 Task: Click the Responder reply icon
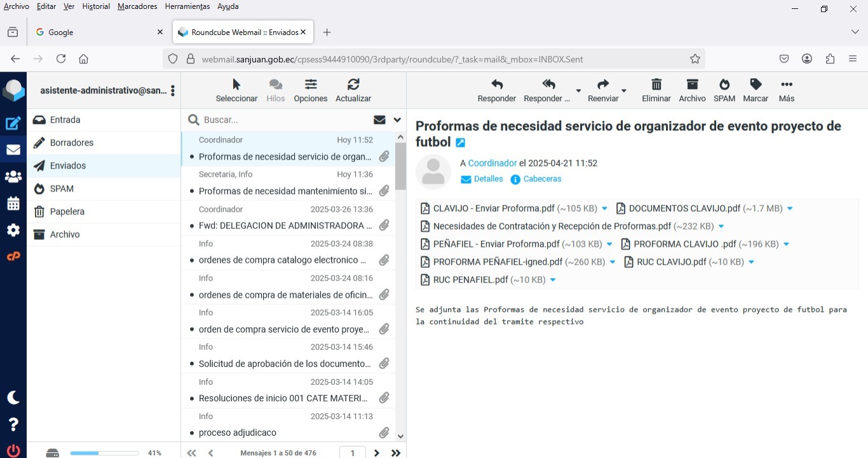tap(496, 85)
